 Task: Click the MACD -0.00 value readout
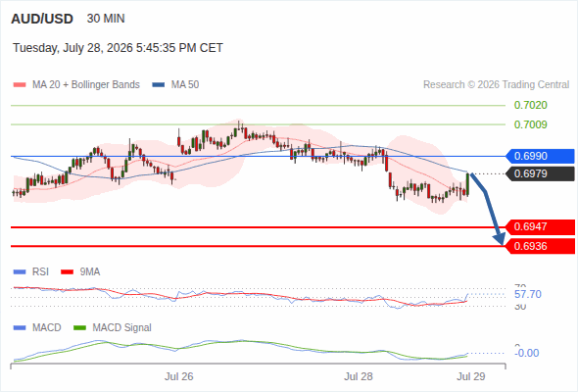click(527, 353)
